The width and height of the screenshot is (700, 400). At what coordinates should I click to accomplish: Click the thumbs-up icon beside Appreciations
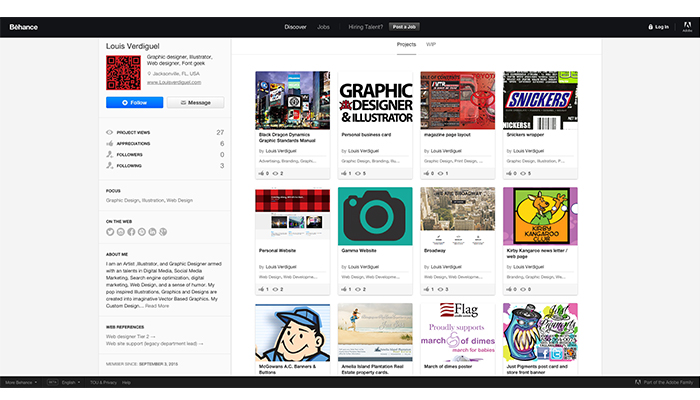coord(109,143)
